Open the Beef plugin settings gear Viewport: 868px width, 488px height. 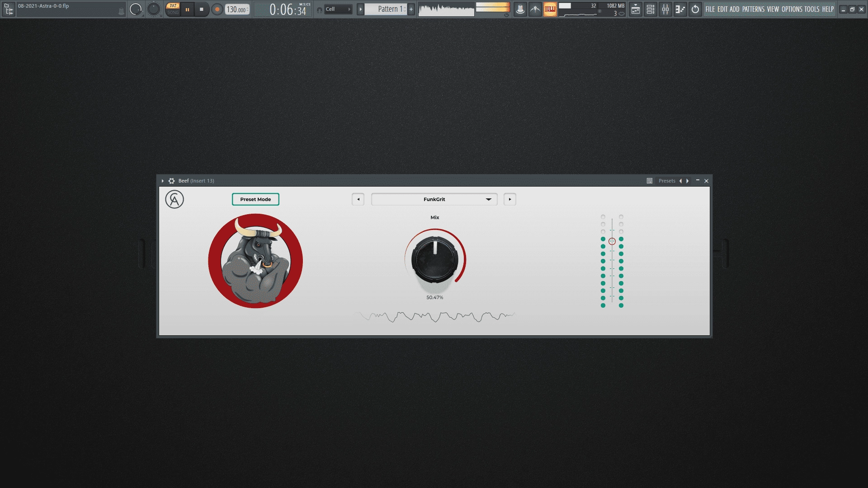[x=171, y=181]
